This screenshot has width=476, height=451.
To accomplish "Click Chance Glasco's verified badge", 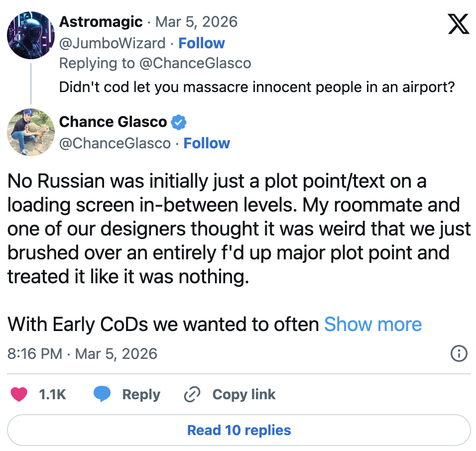I will [x=179, y=121].
